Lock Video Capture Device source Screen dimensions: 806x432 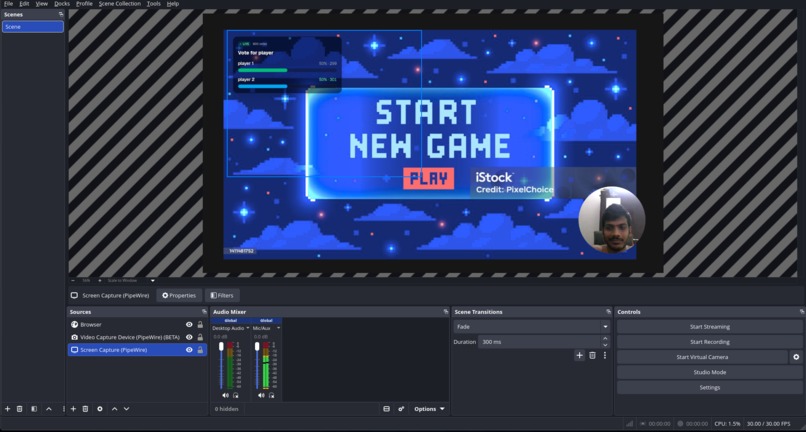pyautogui.click(x=200, y=337)
